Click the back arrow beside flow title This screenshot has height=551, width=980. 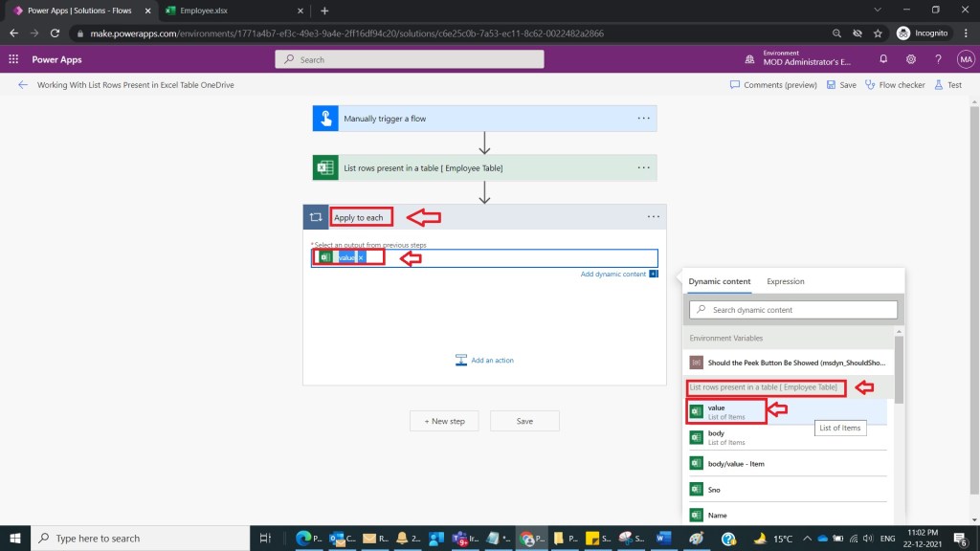tap(23, 85)
